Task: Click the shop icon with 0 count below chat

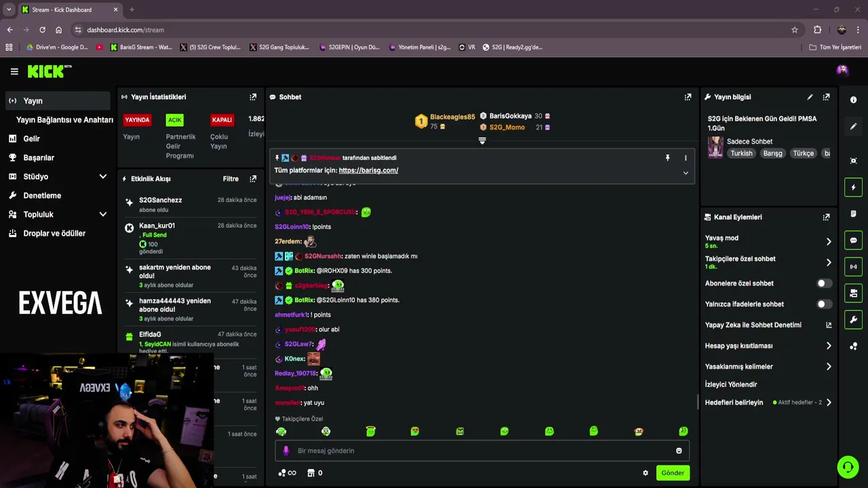Action: [x=315, y=473]
